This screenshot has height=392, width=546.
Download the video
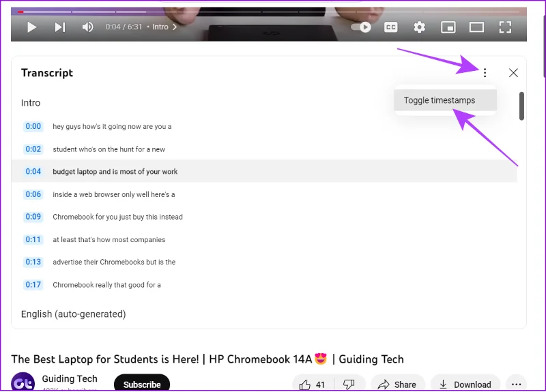[x=465, y=385]
